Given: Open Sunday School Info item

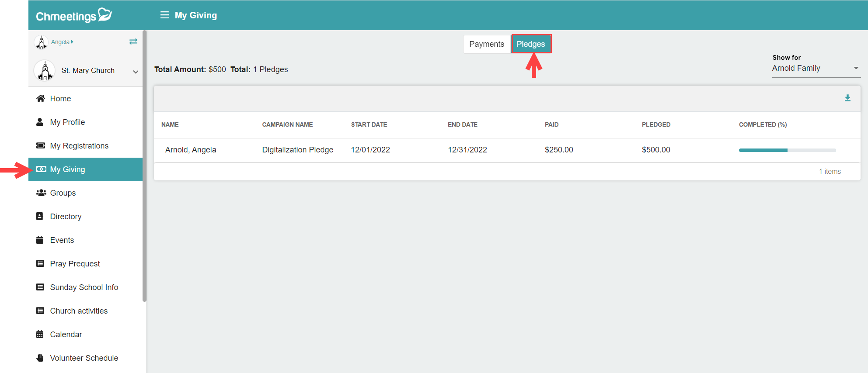Looking at the screenshot, I should click(x=85, y=287).
